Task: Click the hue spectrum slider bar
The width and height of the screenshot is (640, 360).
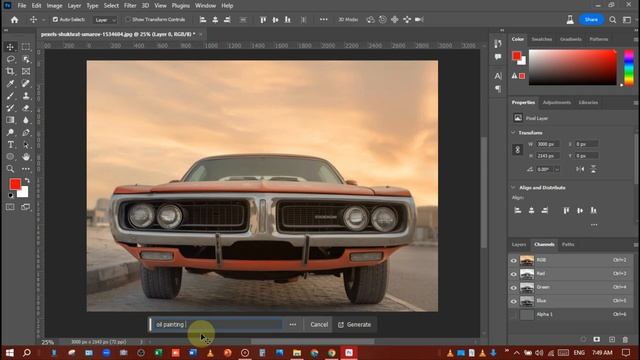Action: tap(629, 67)
